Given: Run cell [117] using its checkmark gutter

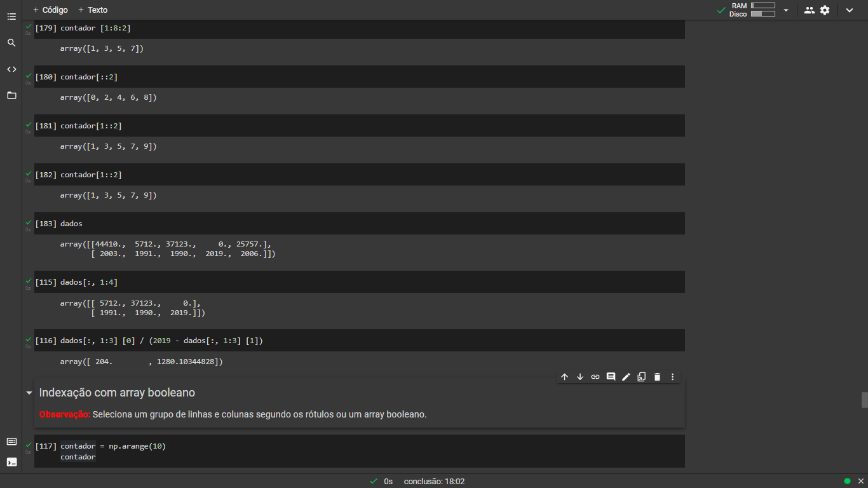Looking at the screenshot, I should 28,445.
